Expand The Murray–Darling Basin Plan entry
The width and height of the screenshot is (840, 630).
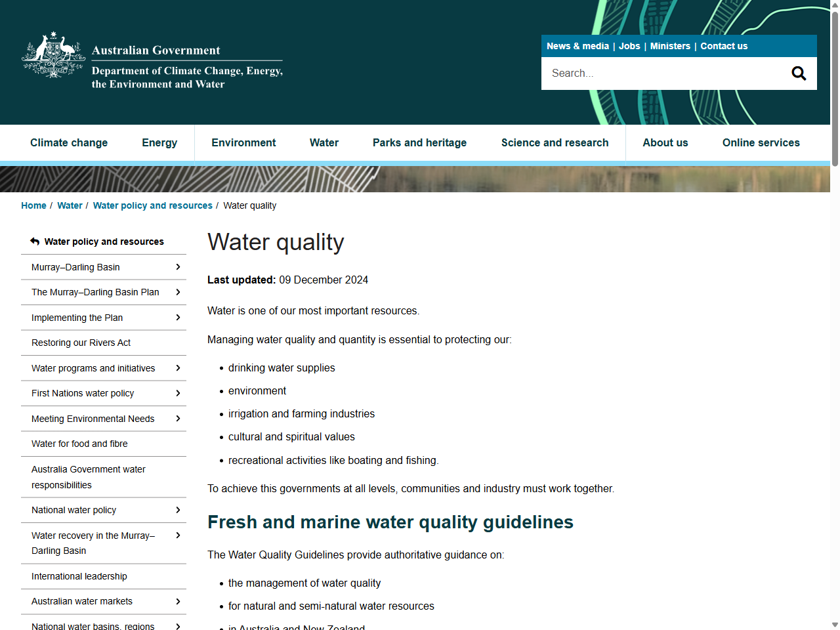(177, 292)
